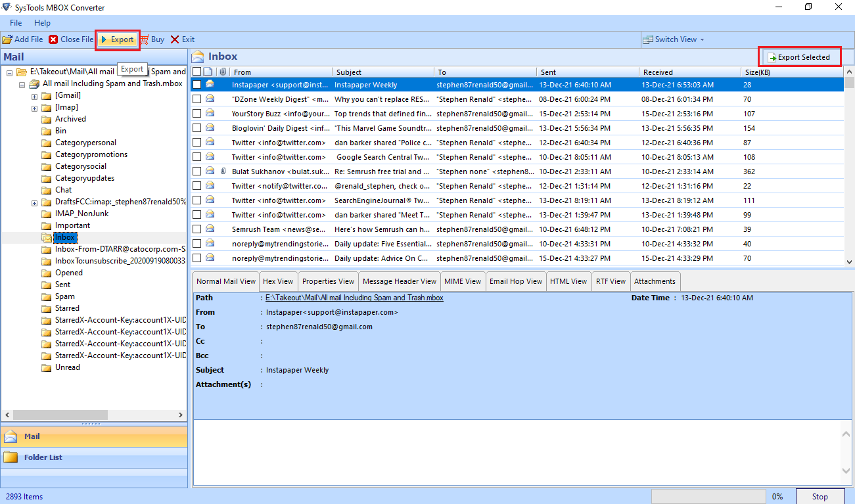Sort by the Received column header
The width and height of the screenshot is (855, 504).
click(689, 72)
